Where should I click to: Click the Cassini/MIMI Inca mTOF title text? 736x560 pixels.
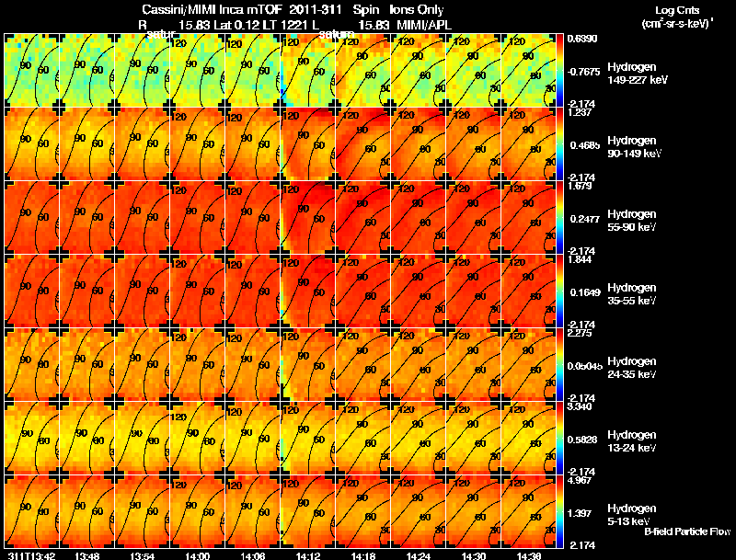pos(211,9)
